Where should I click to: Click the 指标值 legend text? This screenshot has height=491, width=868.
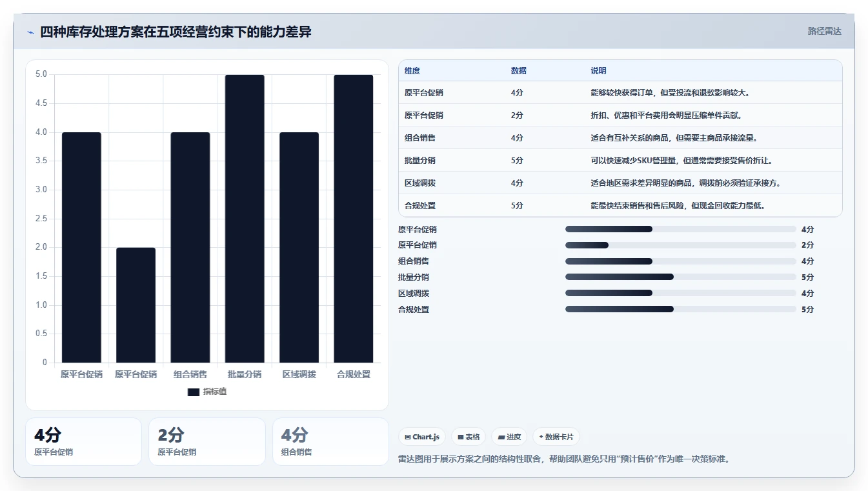click(x=215, y=392)
